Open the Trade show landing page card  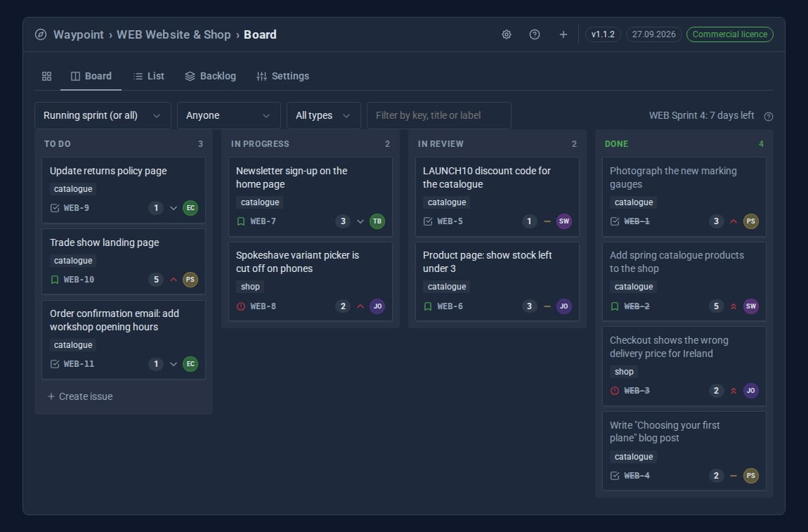(x=124, y=262)
